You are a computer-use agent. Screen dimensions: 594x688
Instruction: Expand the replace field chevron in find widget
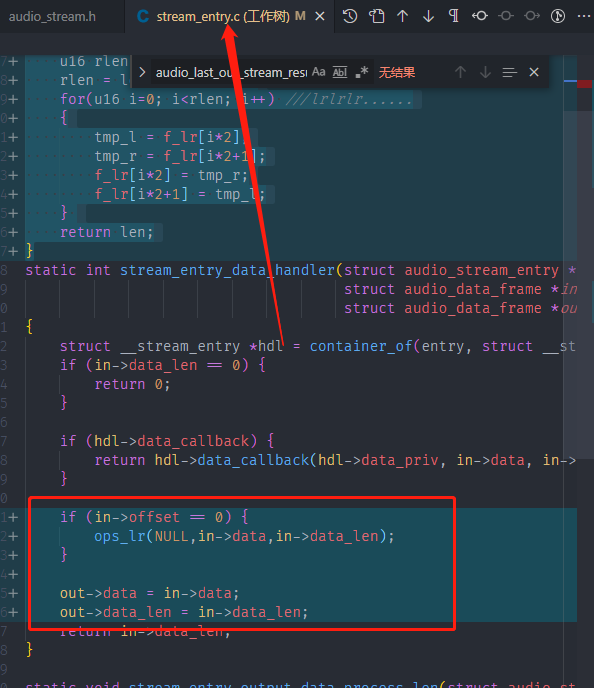(x=142, y=72)
